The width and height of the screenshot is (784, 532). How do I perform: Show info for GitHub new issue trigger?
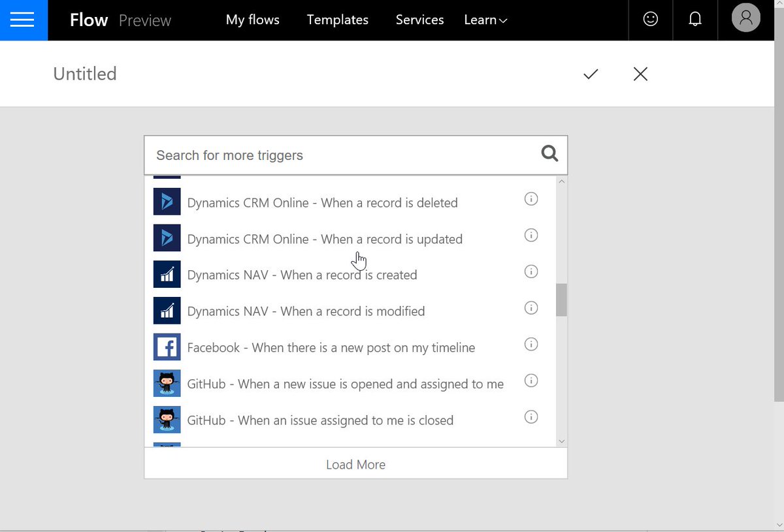(x=531, y=380)
